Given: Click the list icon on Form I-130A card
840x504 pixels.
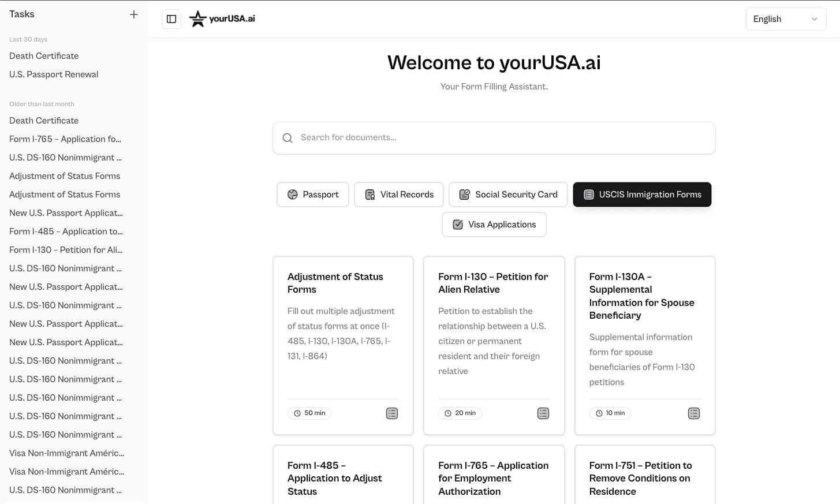Looking at the screenshot, I should (x=694, y=413).
